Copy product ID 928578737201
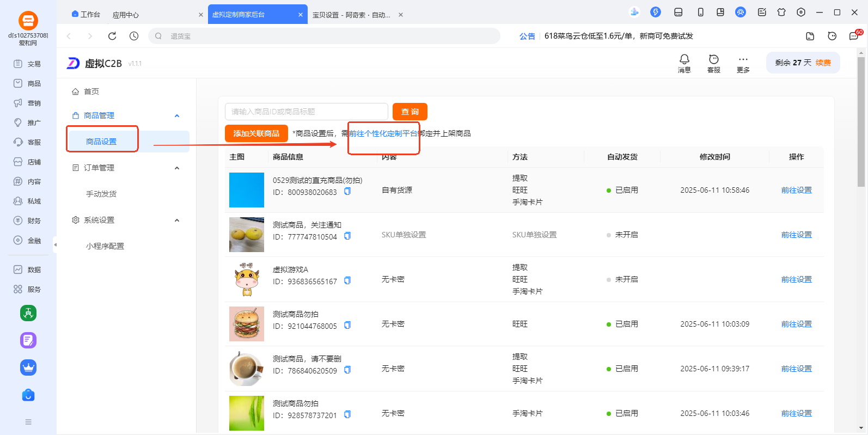This screenshot has width=868, height=435. [x=347, y=415]
